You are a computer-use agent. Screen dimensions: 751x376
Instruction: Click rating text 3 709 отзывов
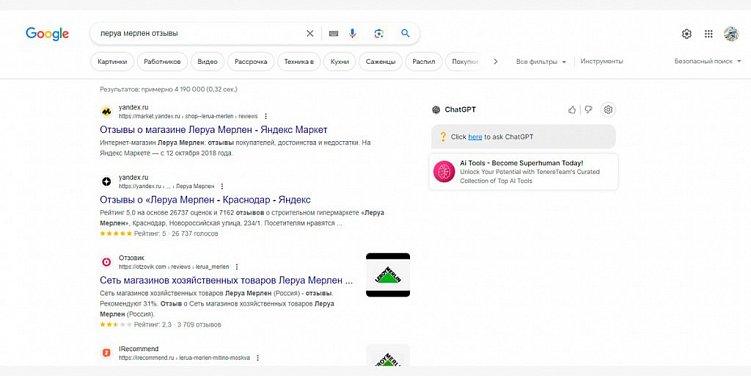(x=199, y=325)
